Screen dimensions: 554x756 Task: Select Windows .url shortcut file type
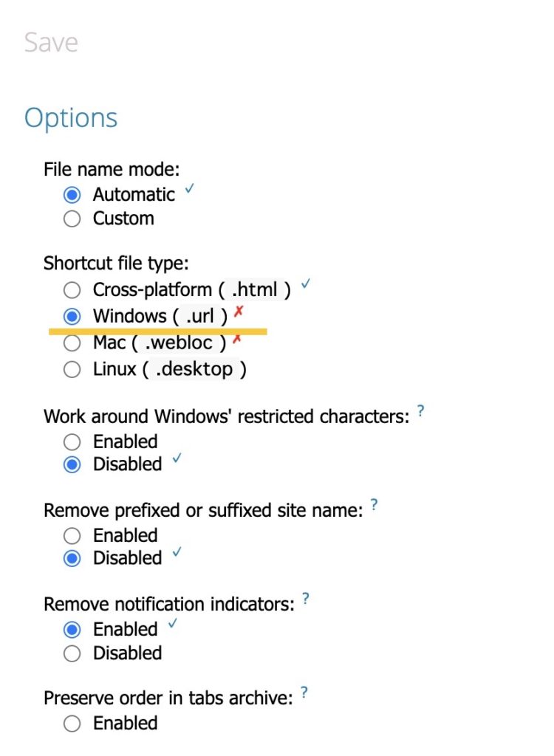pyautogui.click(x=72, y=316)
